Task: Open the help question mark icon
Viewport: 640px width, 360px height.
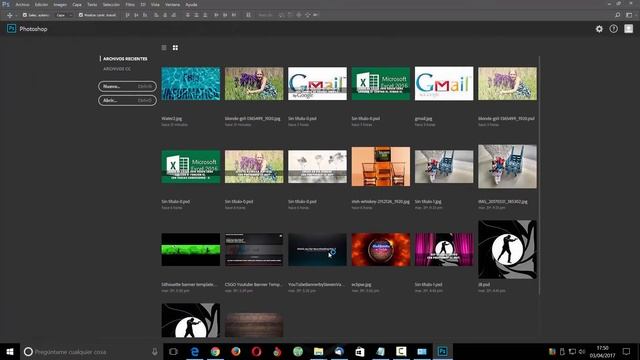Action: (613, 29)
